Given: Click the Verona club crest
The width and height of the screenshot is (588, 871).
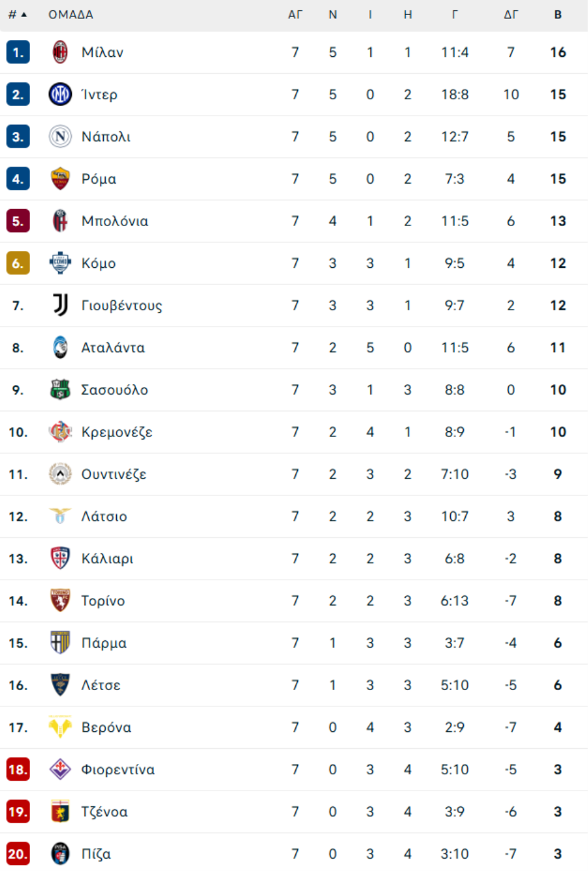Looking at the screenshot, I should (x=60, y=727).
